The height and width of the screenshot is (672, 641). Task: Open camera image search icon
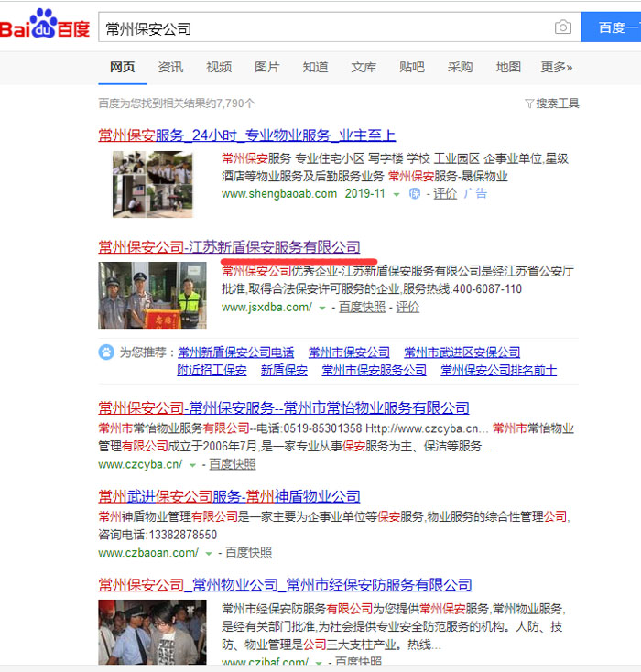point(562,27)
